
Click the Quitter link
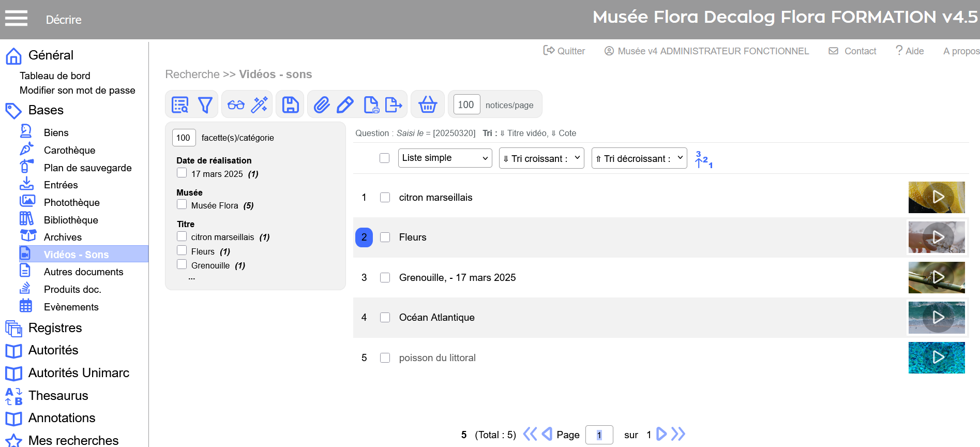[x=564, y=51]
